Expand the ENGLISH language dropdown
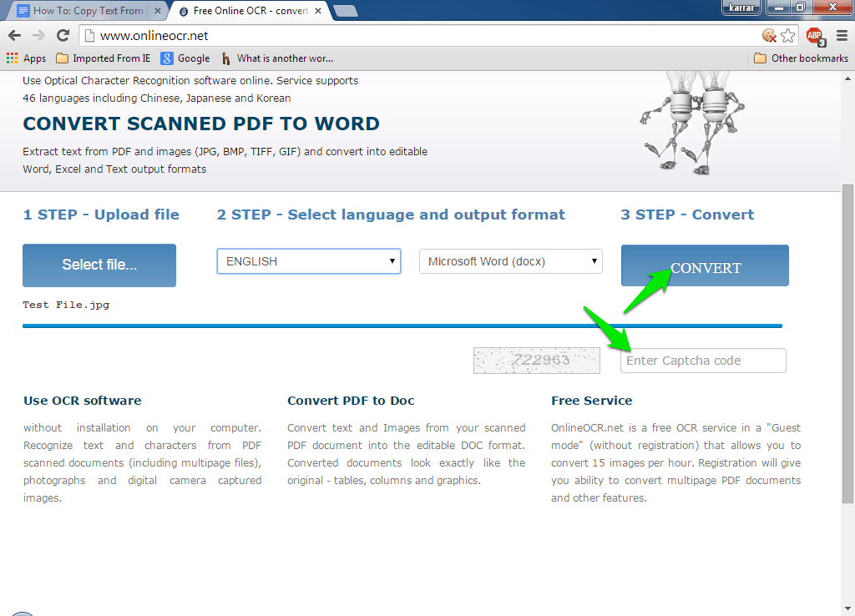Screen dimensions: 855x616 coord(308,261)
